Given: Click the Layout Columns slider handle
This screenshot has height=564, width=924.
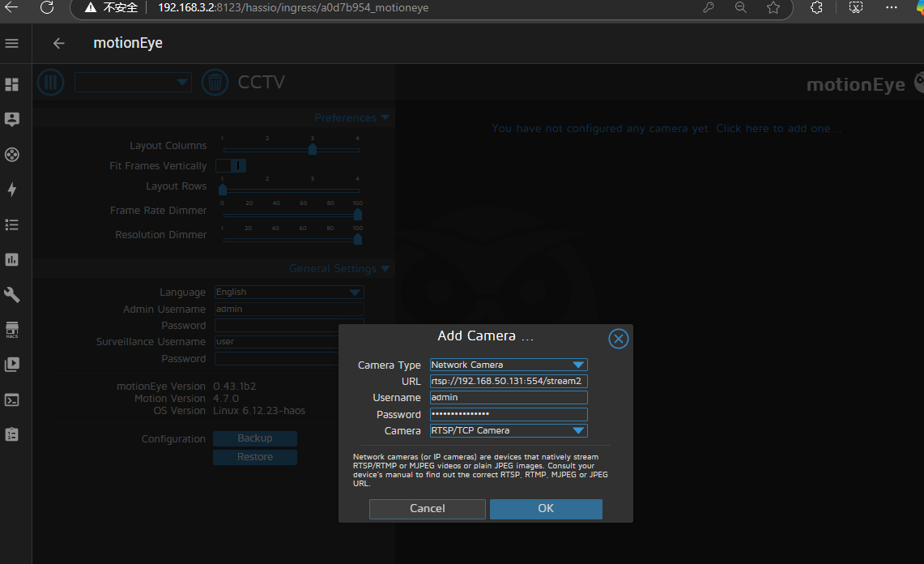Looking at the screenshot, I should click(x=313, y=149).
